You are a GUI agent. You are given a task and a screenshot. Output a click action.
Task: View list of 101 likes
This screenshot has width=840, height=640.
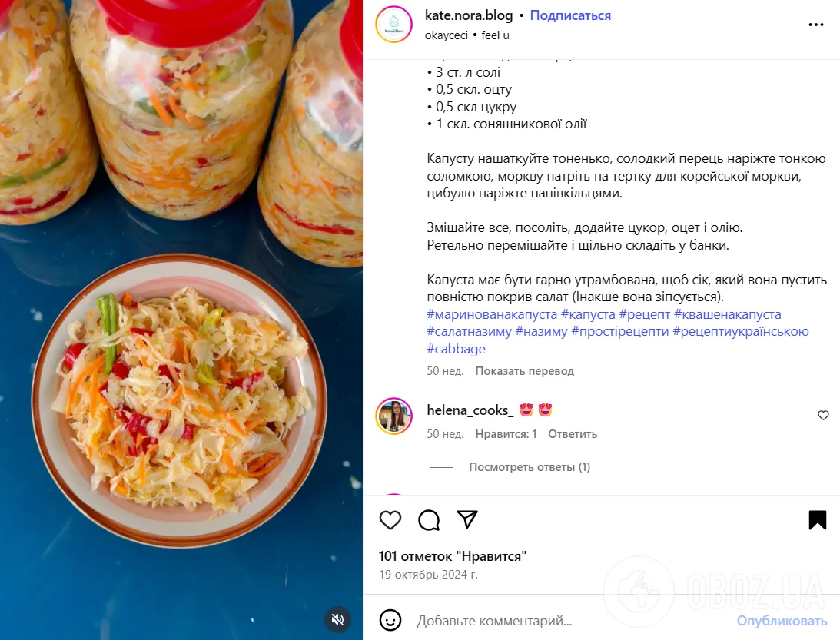[x=452, y=556]
